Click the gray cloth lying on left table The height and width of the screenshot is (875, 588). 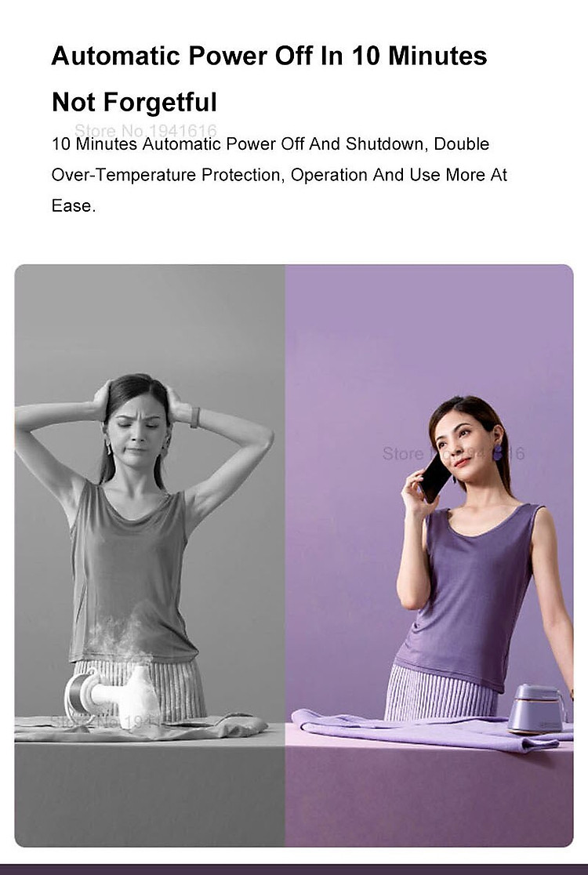click(x=140, y=727)
